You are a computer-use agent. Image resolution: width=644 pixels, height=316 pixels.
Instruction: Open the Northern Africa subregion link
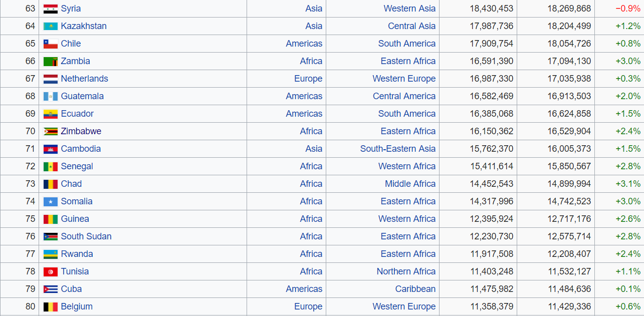[406, 271]
